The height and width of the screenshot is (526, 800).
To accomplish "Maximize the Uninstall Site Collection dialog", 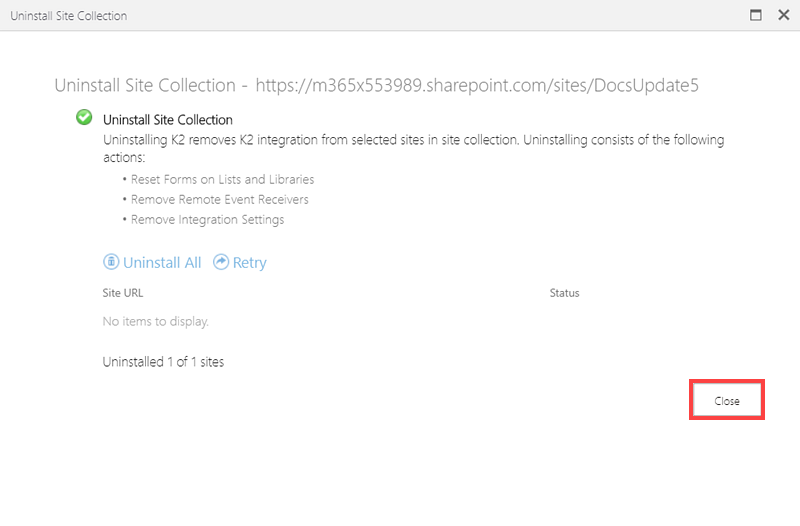I will [756, 15].
